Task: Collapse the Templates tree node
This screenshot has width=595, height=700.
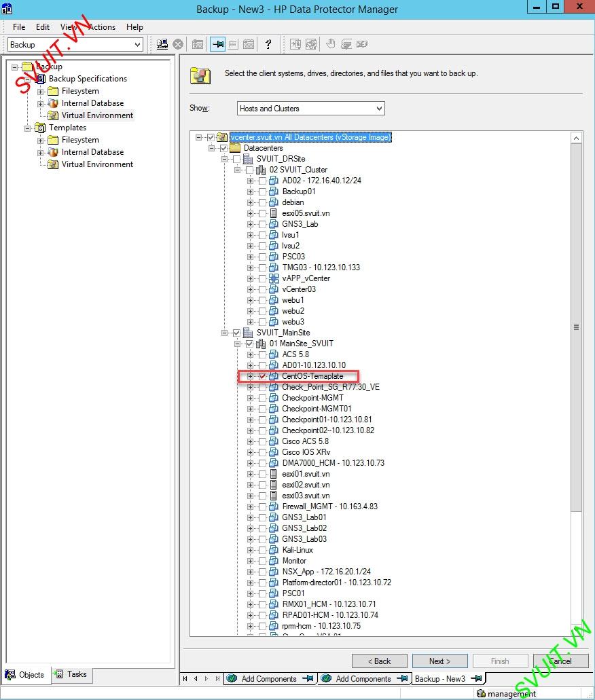Action: pos(27,128)
